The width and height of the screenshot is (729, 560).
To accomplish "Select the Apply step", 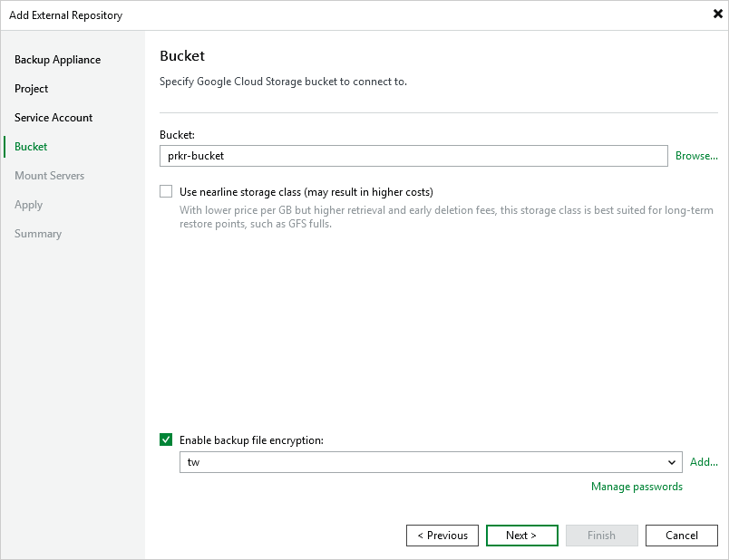I will coord(28,205).
